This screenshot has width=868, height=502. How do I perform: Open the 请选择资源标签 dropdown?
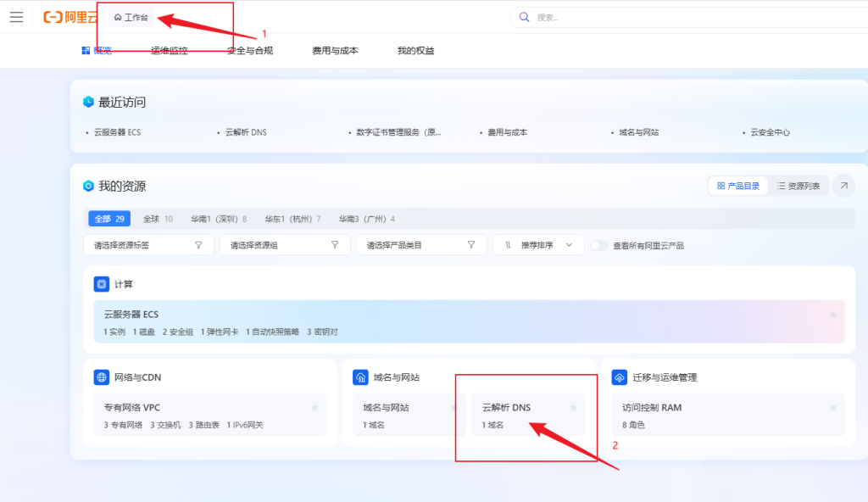tap(148, 245)
